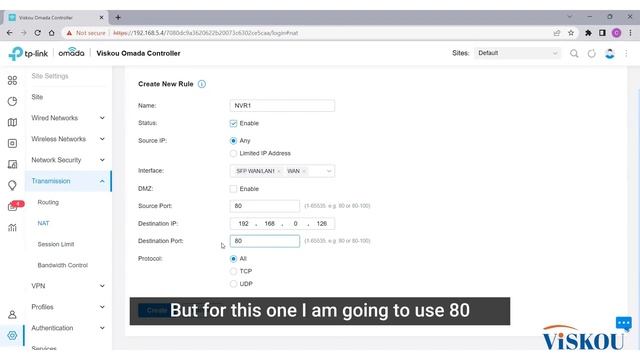Open the Map icon in sidebar

coord(12,122)
